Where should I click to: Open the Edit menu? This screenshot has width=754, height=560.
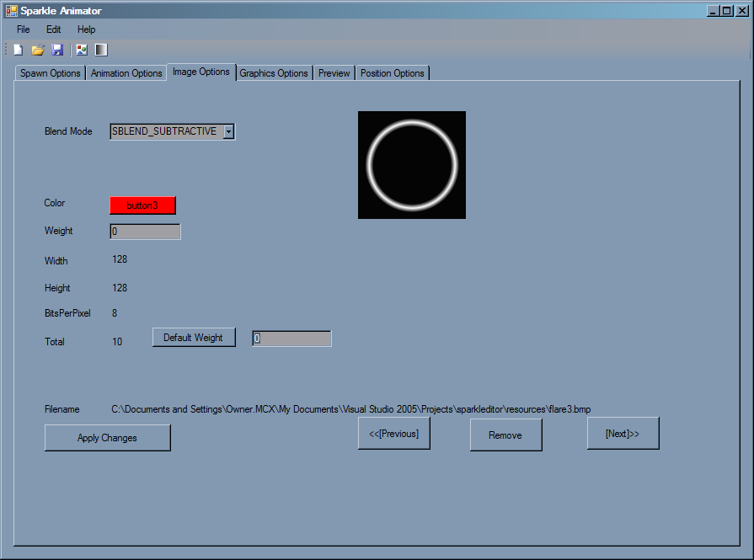click(x=52, y=29)
